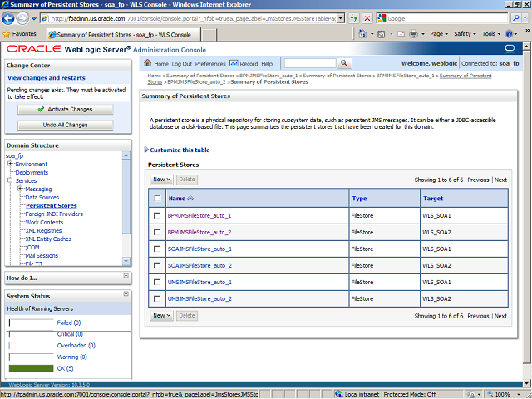Tick the SOAJMSFileStore_auto_2 row checkbox
The height and width of the screenshot is (399, 532).
point(157,265)
